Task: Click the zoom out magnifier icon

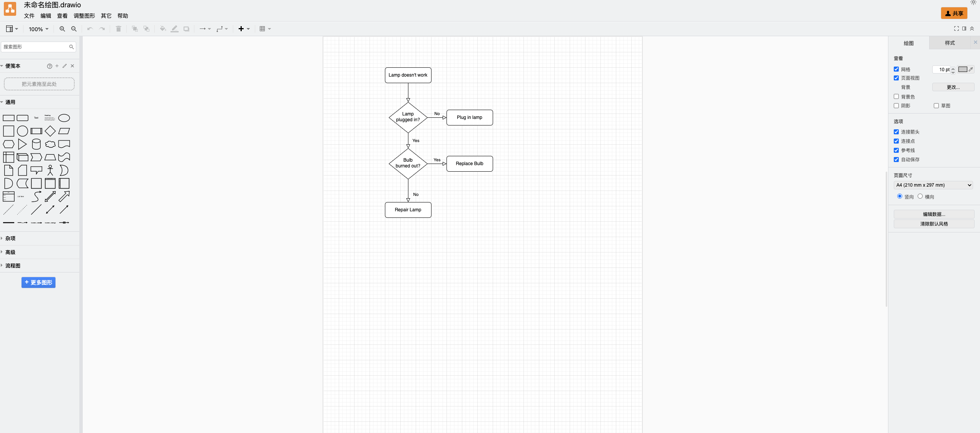Action: tap(74, 29)
